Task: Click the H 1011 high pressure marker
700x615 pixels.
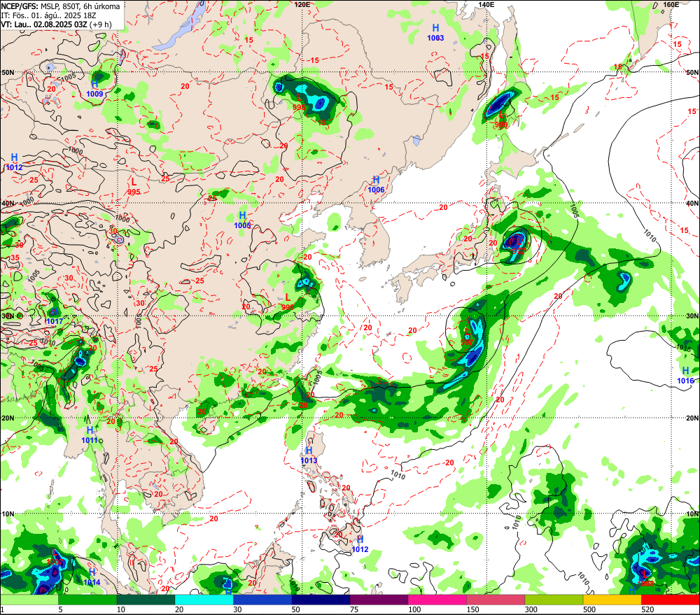Action: click(90, 434)
